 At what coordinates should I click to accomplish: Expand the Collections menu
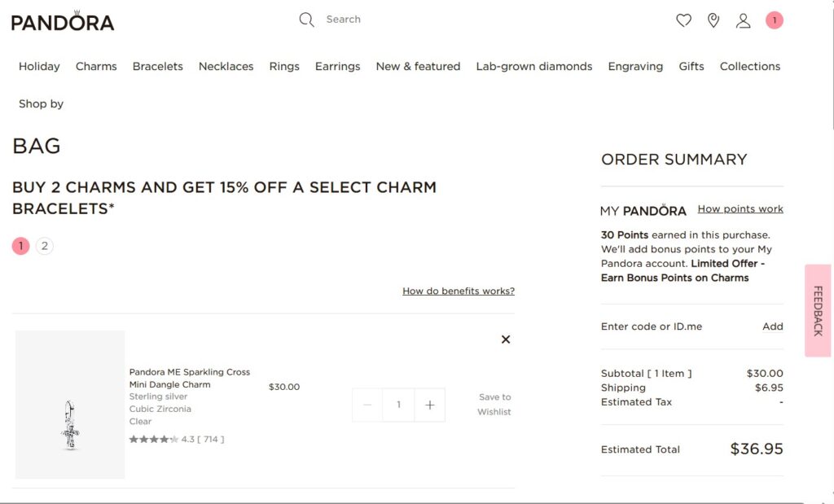pyautogui.click(x=749, y=66)
